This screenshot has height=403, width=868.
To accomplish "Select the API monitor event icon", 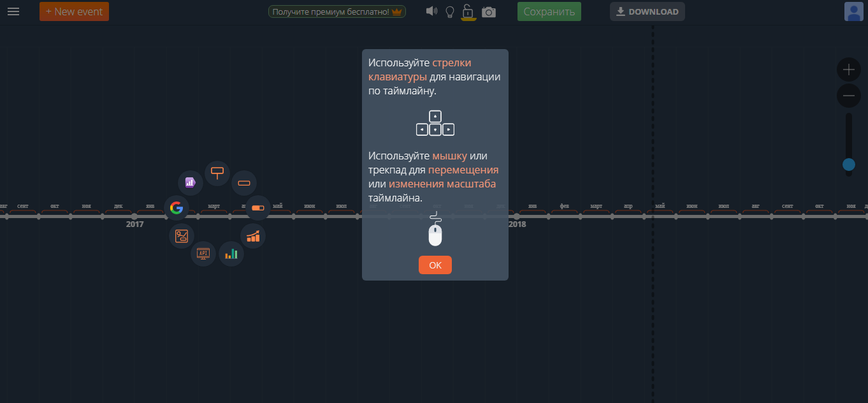I will [x=203, y=253].
